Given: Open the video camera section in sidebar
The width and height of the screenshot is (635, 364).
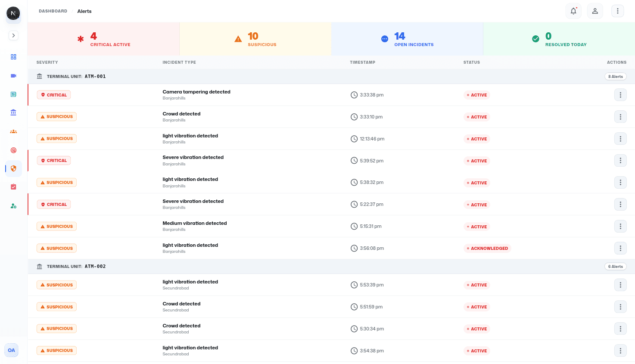Looking at the screenshot, I should point(13,76).
